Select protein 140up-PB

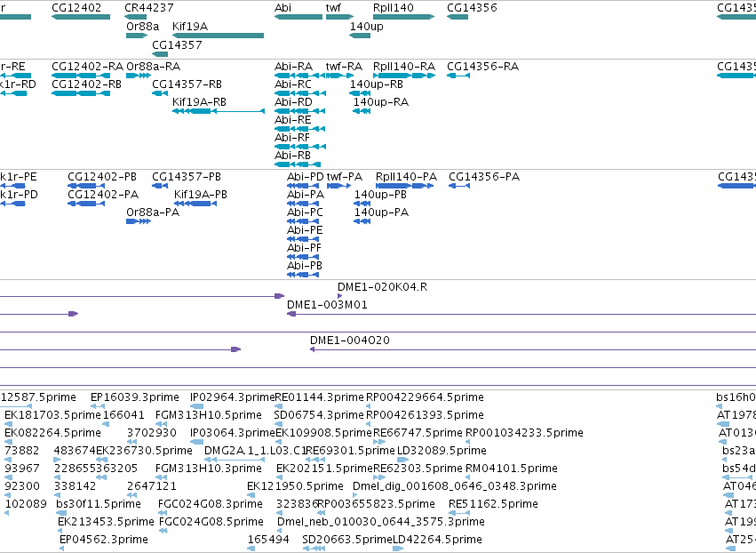(362, 204)
